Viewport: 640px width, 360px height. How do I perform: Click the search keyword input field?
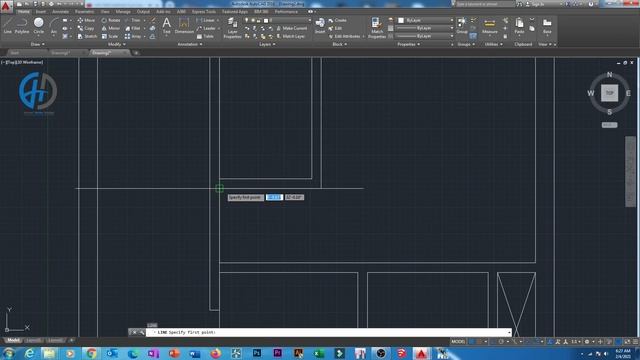pos(485,4)
